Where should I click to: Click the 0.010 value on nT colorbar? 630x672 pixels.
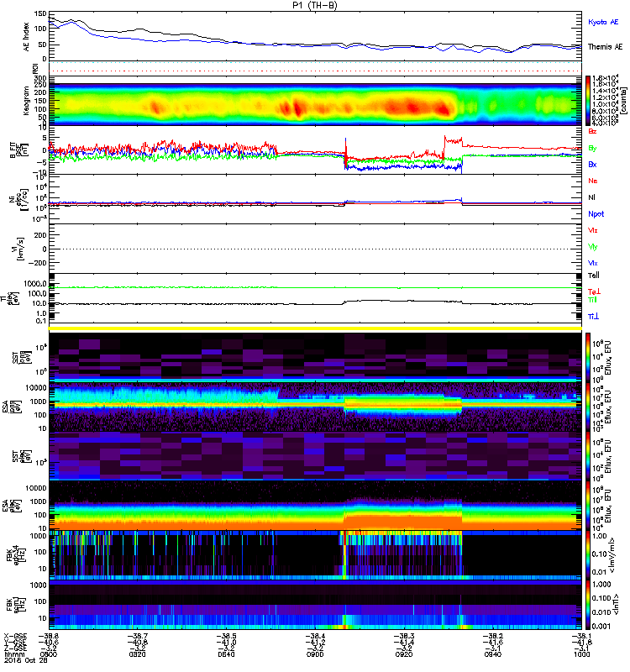pyautogui.click(x=601, y=612)
